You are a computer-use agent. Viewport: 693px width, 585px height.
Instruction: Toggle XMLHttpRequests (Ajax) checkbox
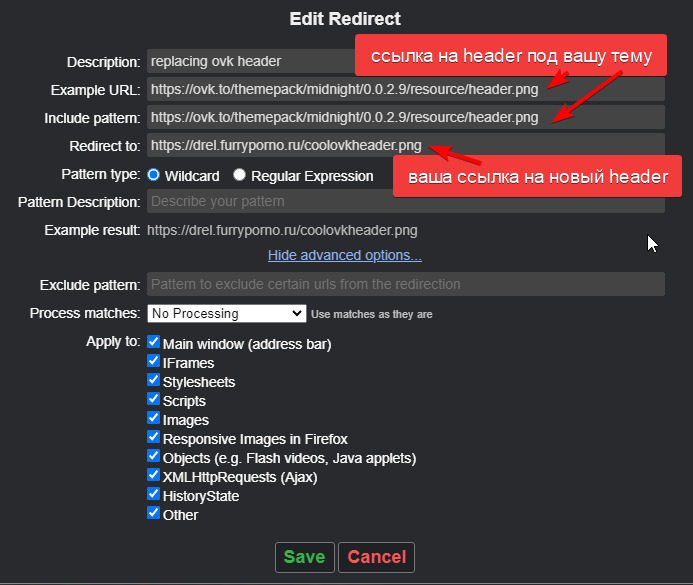pyautogui.click(x=153, y=476)
